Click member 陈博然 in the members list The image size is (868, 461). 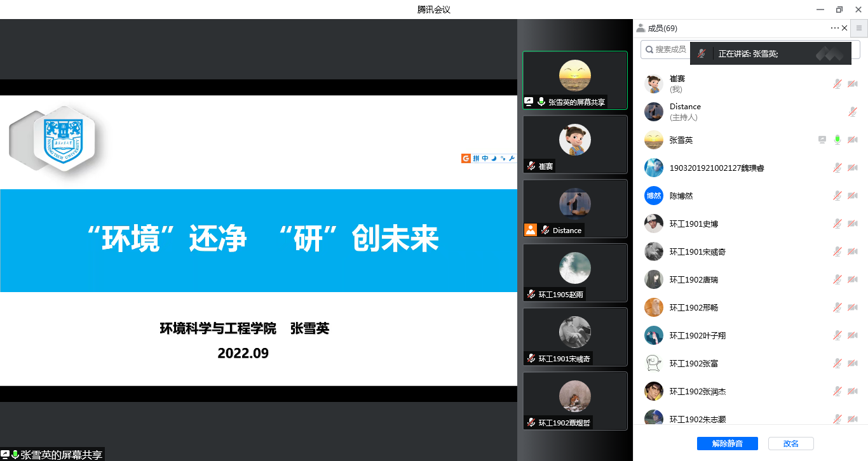pyautogui.click(x=681, y=196)
